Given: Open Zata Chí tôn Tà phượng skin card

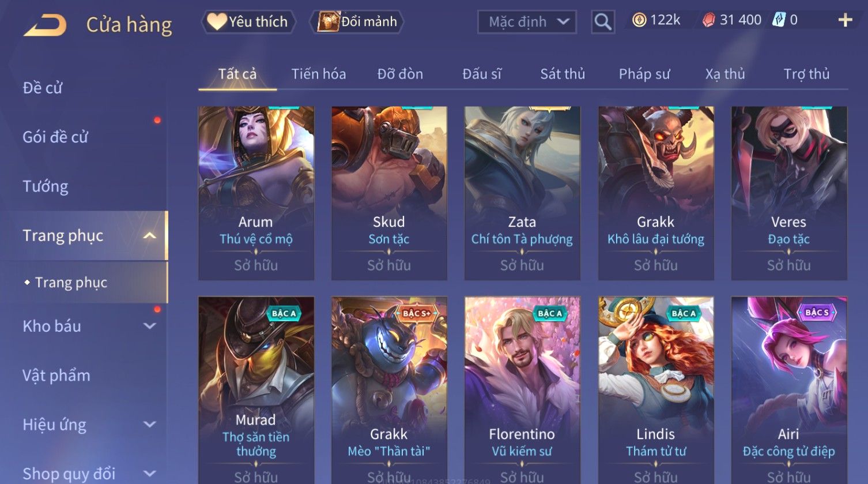Looking at the screenshot, I should [522, 193].
